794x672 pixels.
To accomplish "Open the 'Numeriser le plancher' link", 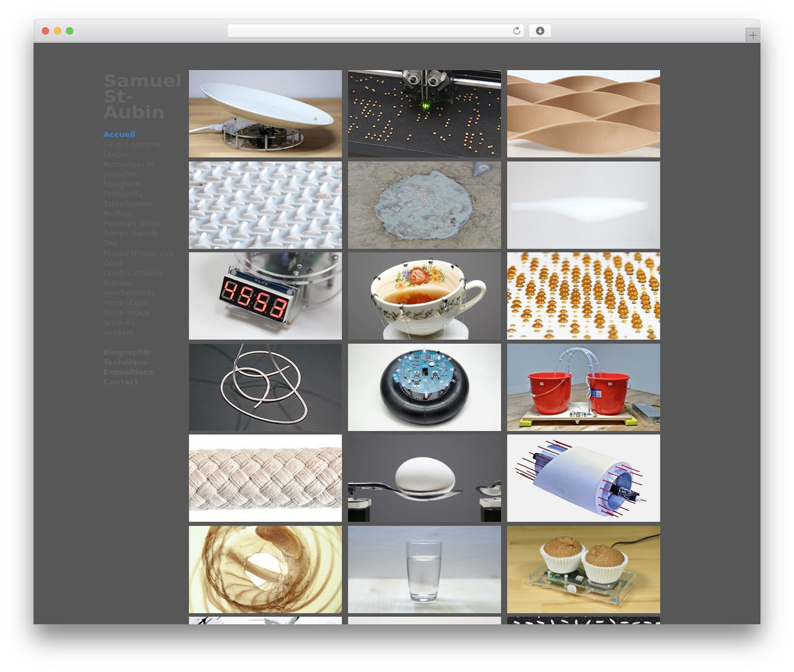I will click(128, 169).
